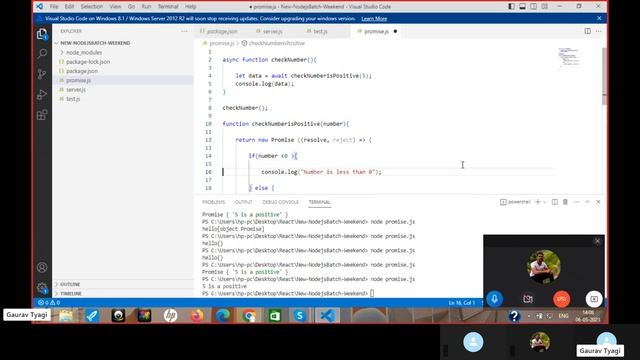Open the Selection menu
The width and height of the screenshot is (640, 360).
coord(91,7)
